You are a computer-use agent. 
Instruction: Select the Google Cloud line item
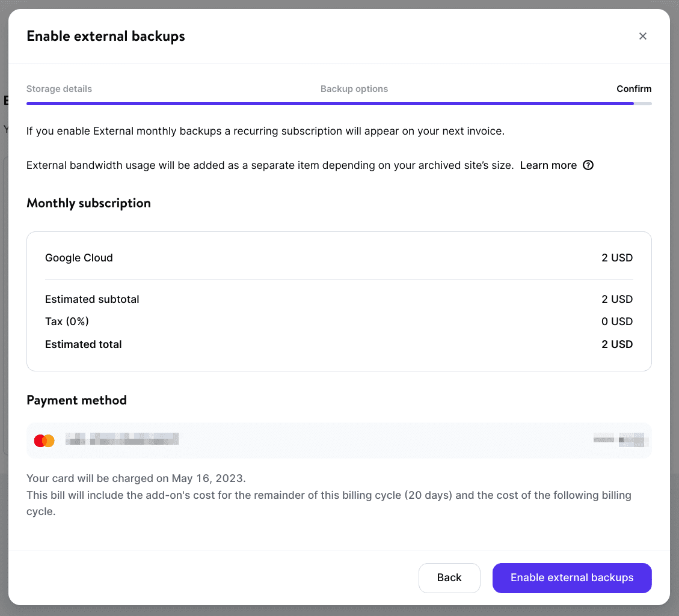(79, 257)
